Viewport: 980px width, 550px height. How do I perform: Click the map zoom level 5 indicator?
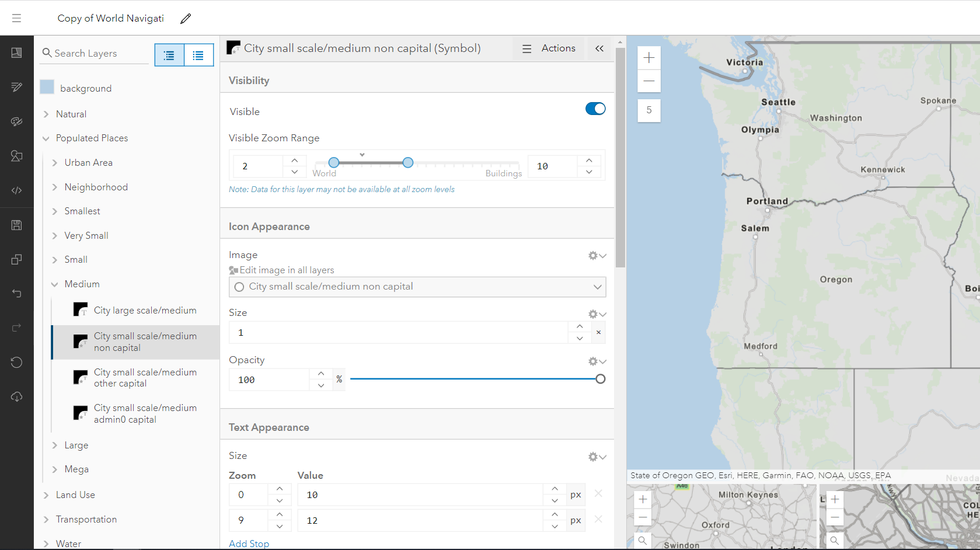click(649, 110)
